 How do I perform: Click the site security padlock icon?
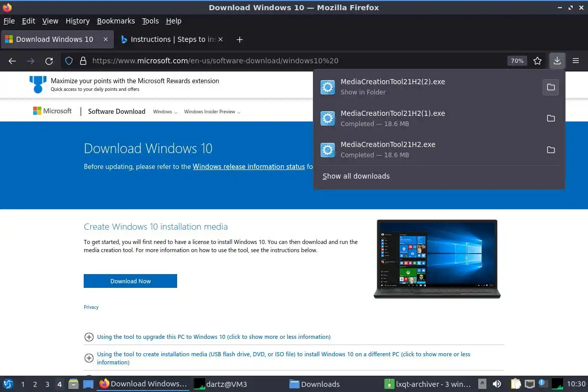pyautogui.click(x=83, y=61)
